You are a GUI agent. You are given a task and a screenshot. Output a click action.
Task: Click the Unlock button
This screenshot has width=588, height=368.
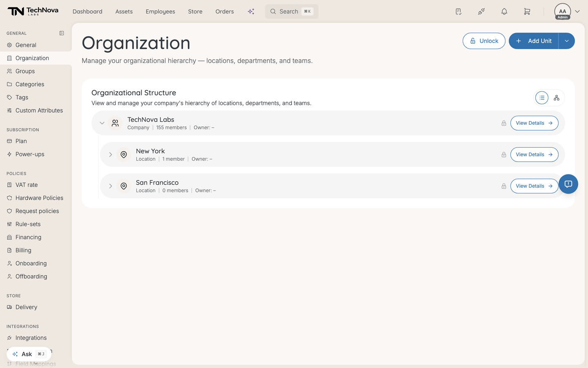(x=484, y=41)
